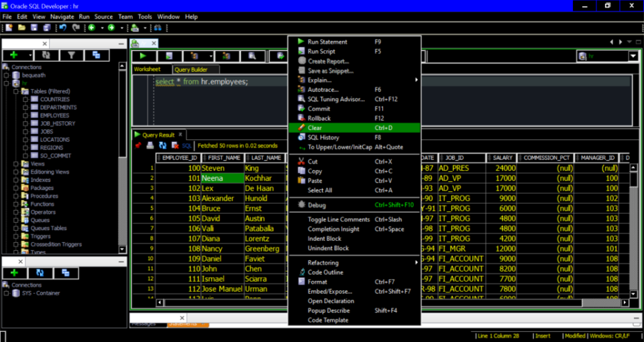Choose Format from the context menu

(317, 282)
